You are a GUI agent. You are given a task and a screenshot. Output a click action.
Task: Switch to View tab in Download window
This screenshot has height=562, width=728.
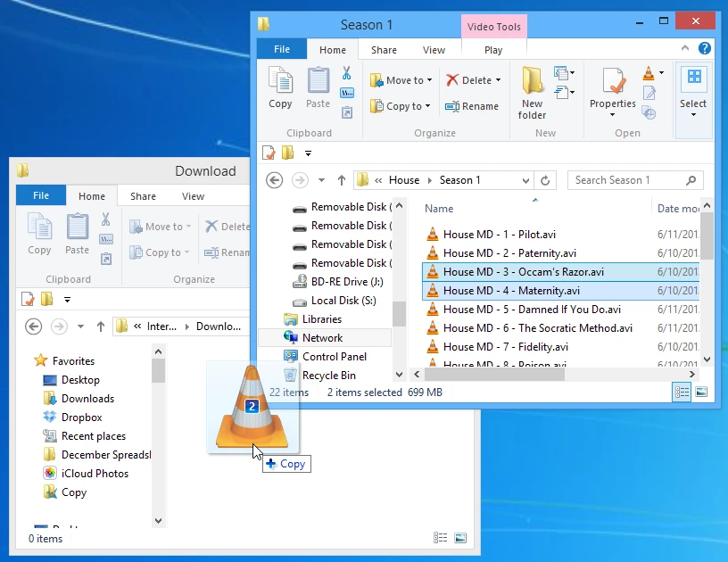click(193, 196)
